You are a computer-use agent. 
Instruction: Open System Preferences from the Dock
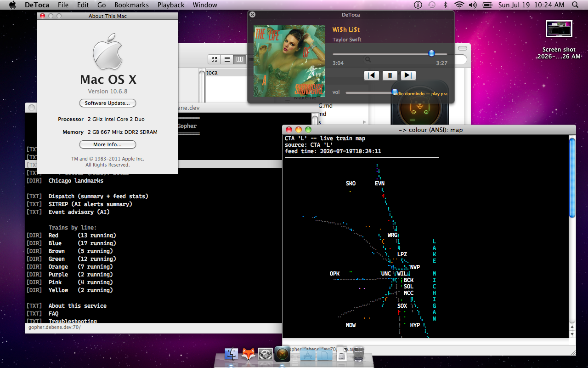pos(266,354)
